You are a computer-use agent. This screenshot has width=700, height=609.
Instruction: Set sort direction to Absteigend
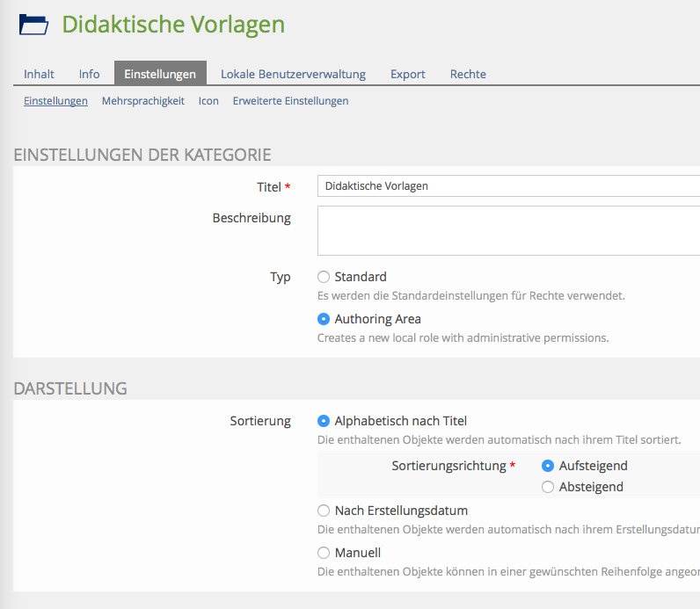pos(548,487)
